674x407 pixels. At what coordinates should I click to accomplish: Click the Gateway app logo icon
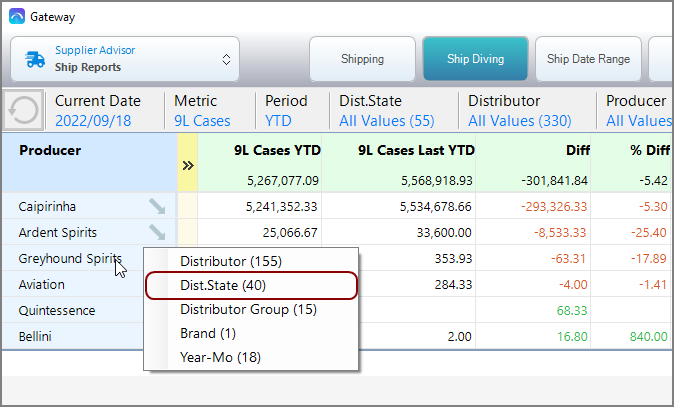coord(16,16)
